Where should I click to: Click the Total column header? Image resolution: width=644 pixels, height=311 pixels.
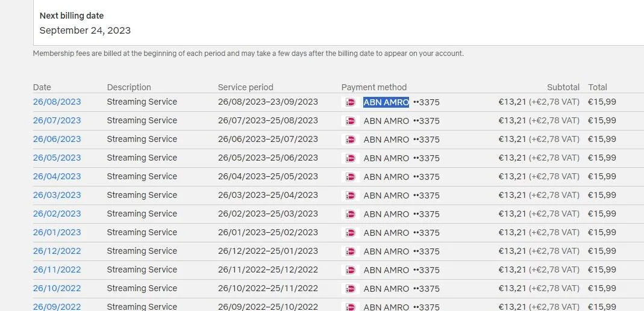pyautogui.click(x=598, y=87)
